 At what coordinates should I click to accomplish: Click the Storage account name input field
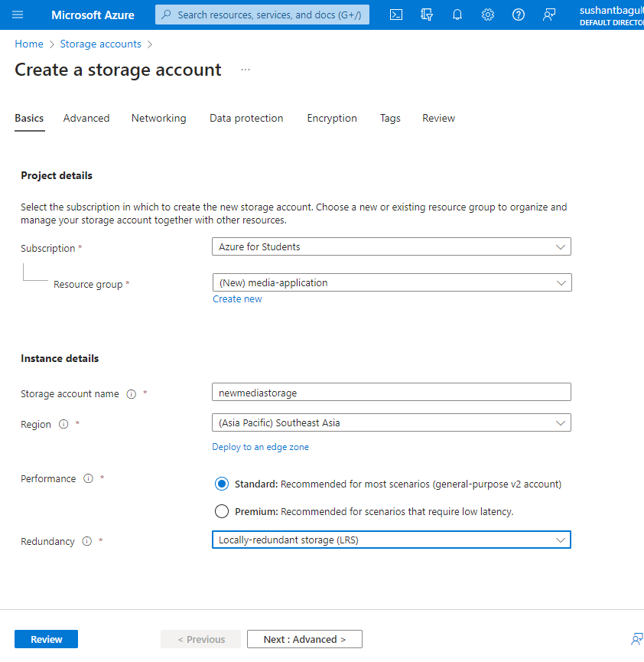[x=391, y=393]
